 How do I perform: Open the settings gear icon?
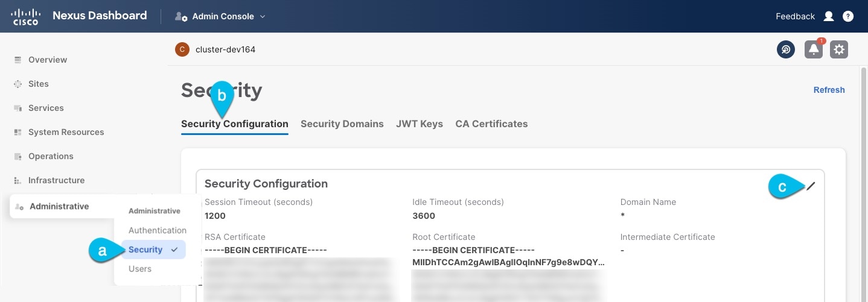[839, 49]
